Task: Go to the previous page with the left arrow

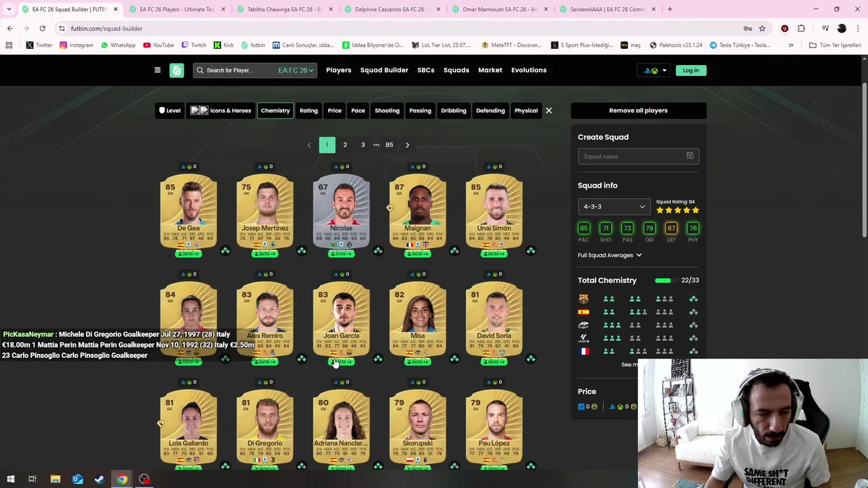Action: (x=309, y=144)
